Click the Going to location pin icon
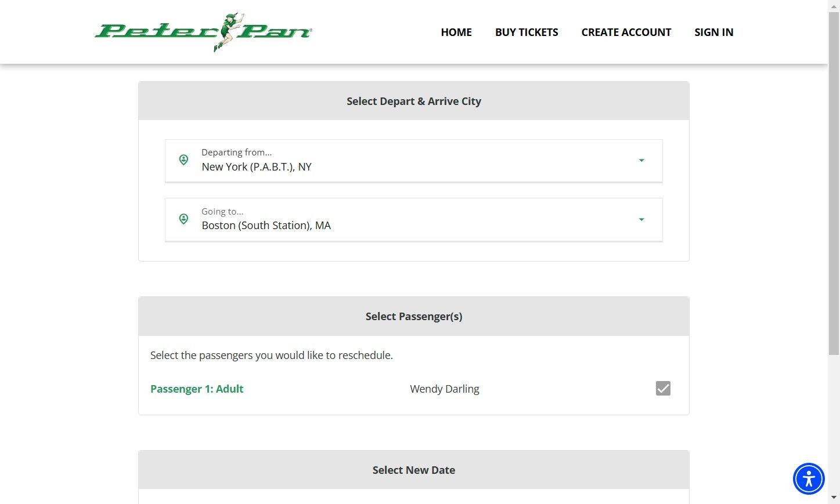 183,219
